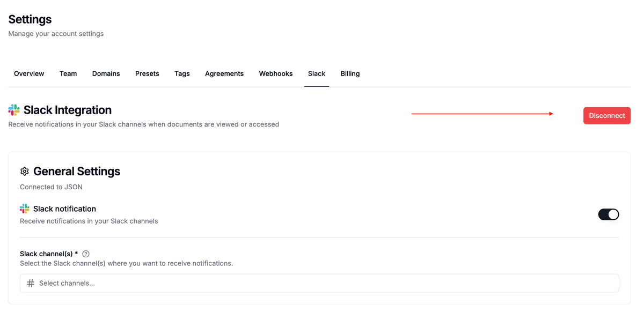Click the help icon next to Slack channel(s)

point(85,254)
